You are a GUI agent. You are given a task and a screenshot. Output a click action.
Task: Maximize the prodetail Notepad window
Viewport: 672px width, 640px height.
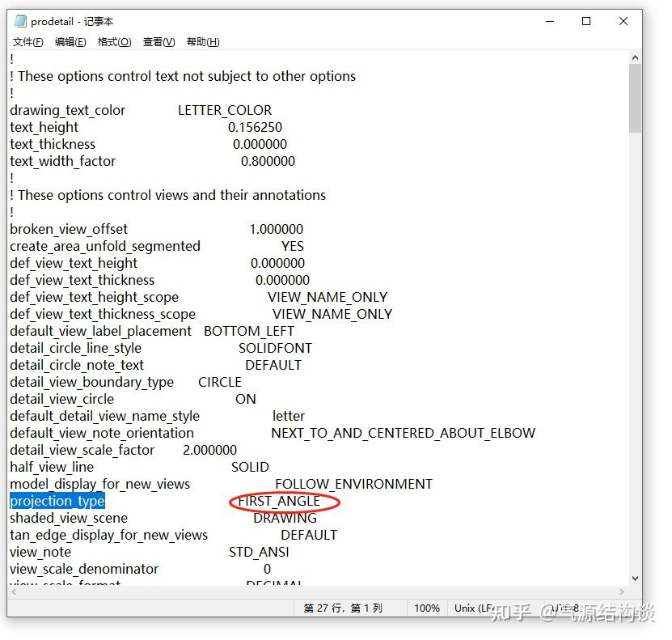point(586,21)
